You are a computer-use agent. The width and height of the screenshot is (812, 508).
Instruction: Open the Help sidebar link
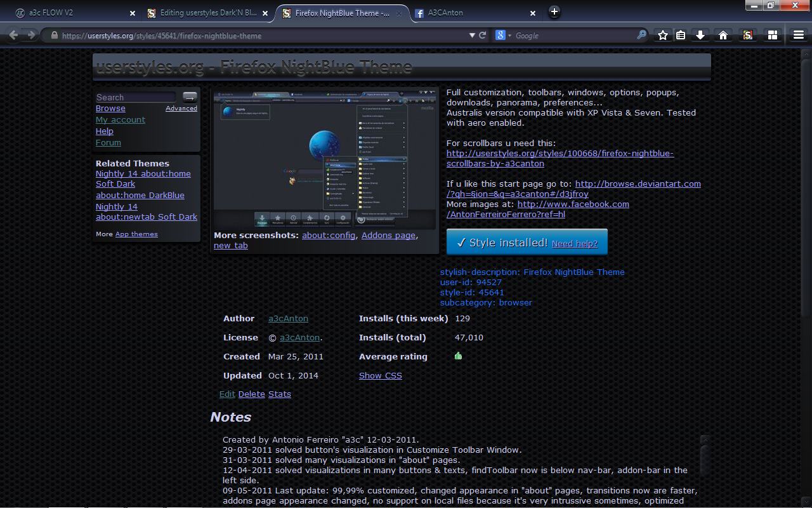(105, 131)
